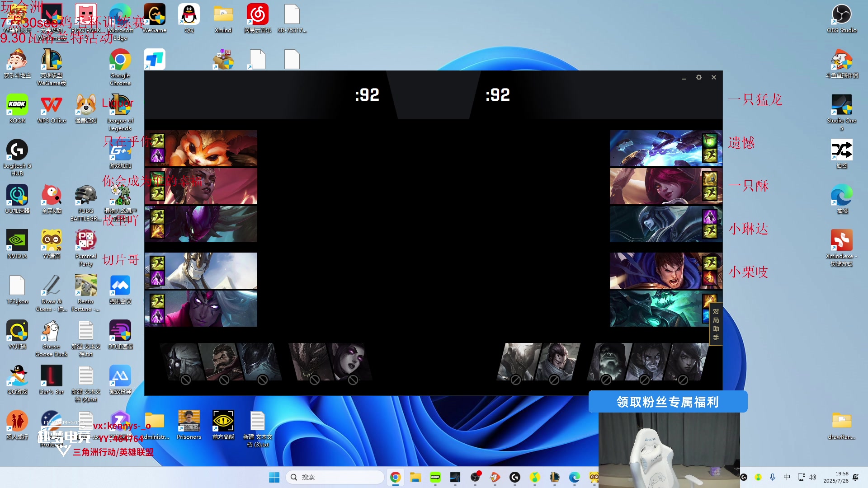
Task: Open Logitech G HUB desktop icon
Action: click(x=17, y=158)
